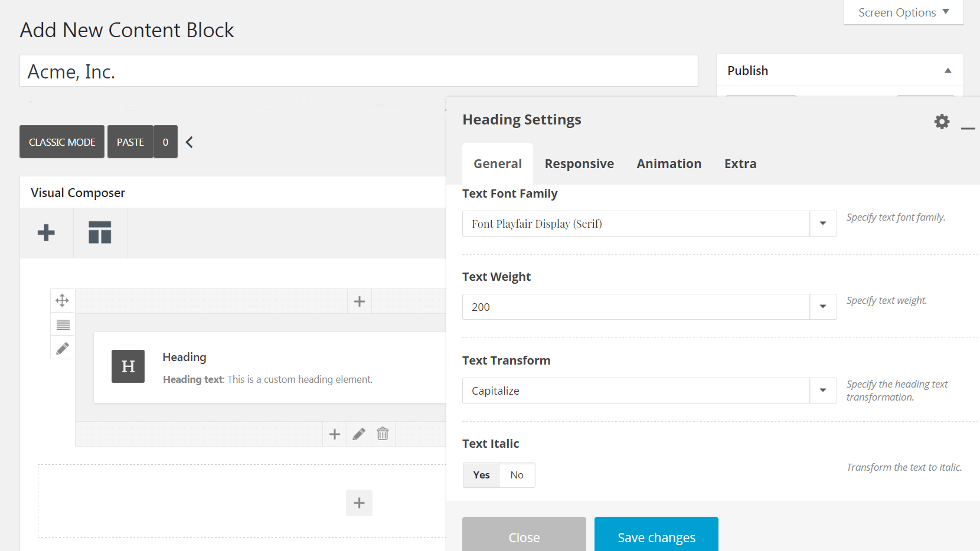Click the plus icon at top of column
Screen dimensions: 980x551
[x=359, y=301]
